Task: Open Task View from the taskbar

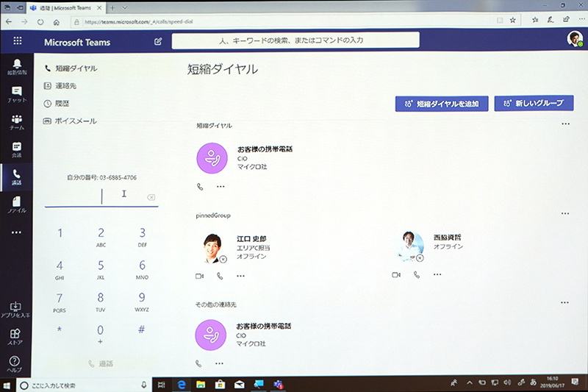Action: (162, 385)
